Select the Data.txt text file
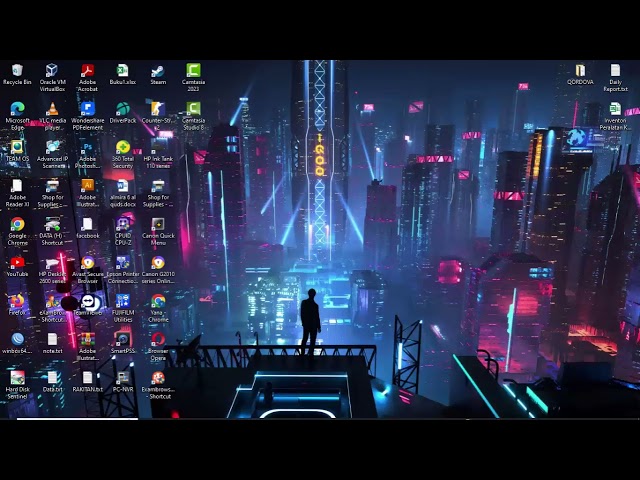This screenshot has height=480, width=640. click(52, 381)
